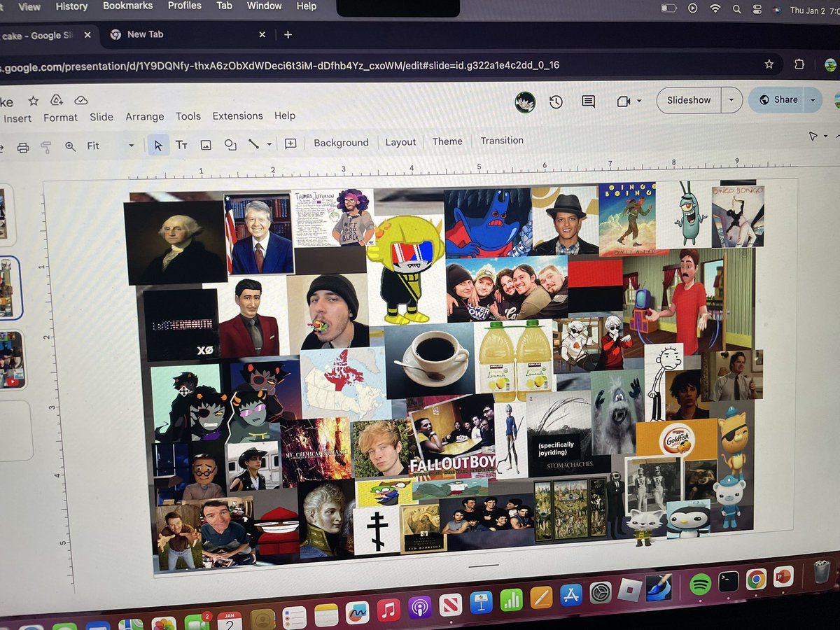
Task: Open the shape insertion tool
Action: click(230, 144)
